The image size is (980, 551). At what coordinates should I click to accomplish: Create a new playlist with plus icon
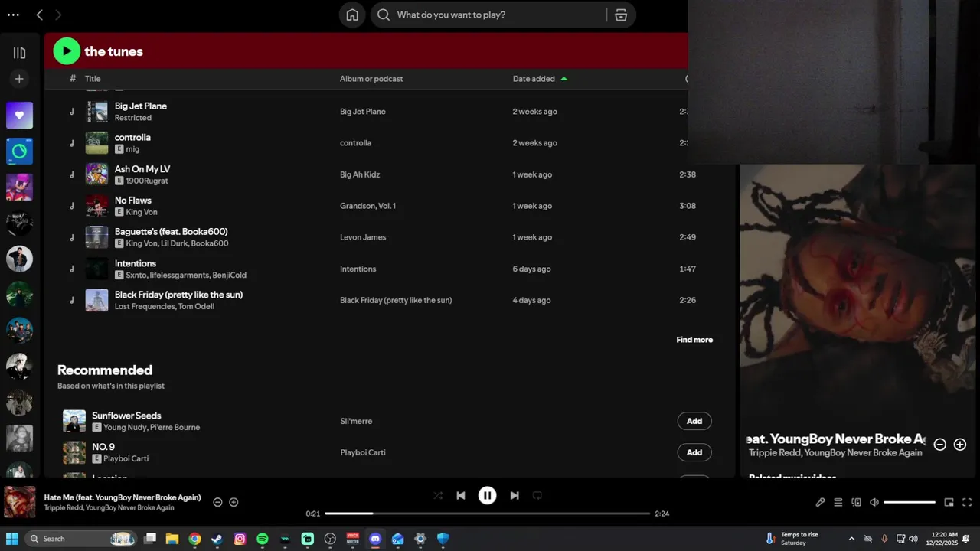[19, 79]
